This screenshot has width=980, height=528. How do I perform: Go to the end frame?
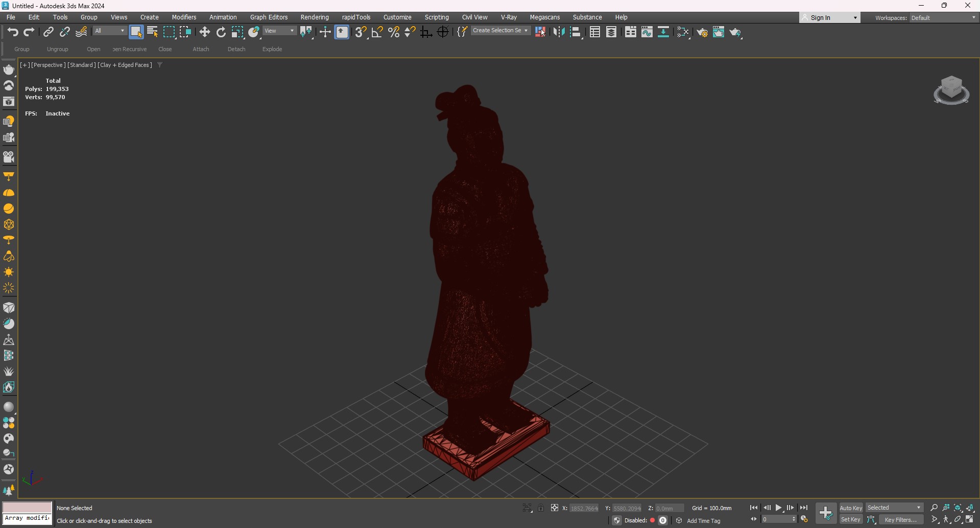click(x=804, y=508)
